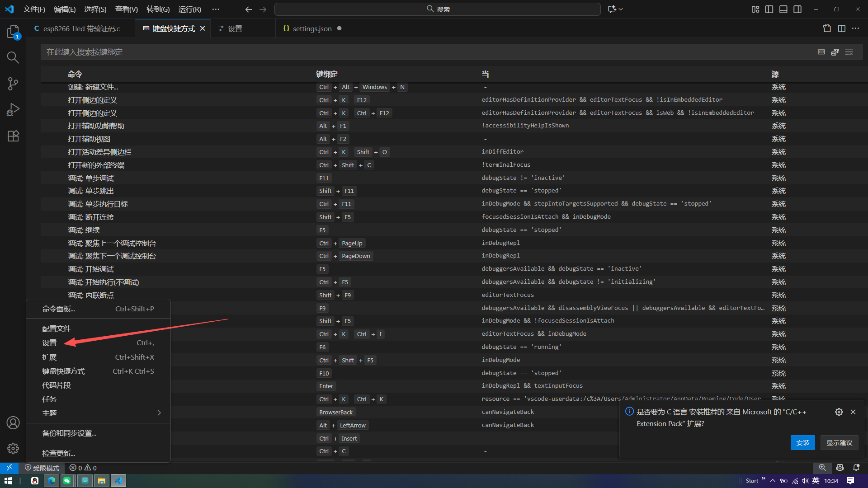Viewport: 868px width, 488px height.
Task: Click the record keys icon in search box
Action: (x=821, y=52)
